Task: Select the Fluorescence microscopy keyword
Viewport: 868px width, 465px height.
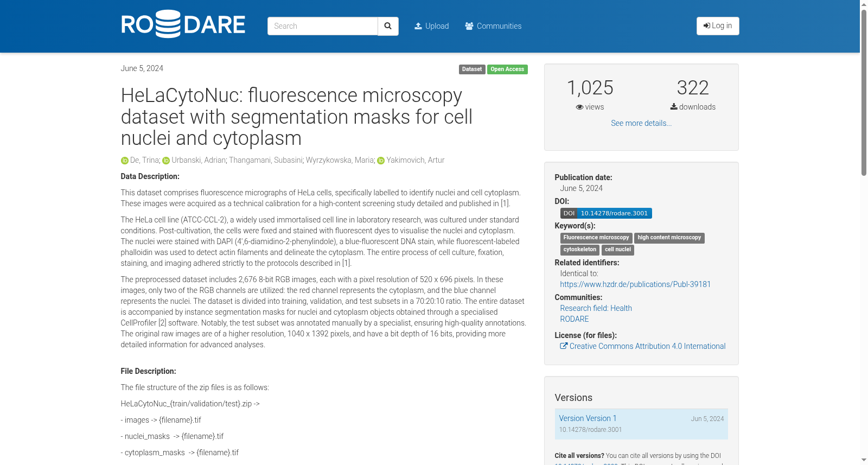Action: coord(596,238)
